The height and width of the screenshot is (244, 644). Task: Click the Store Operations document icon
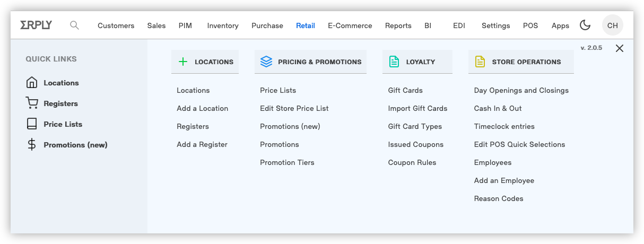(480, 62)
